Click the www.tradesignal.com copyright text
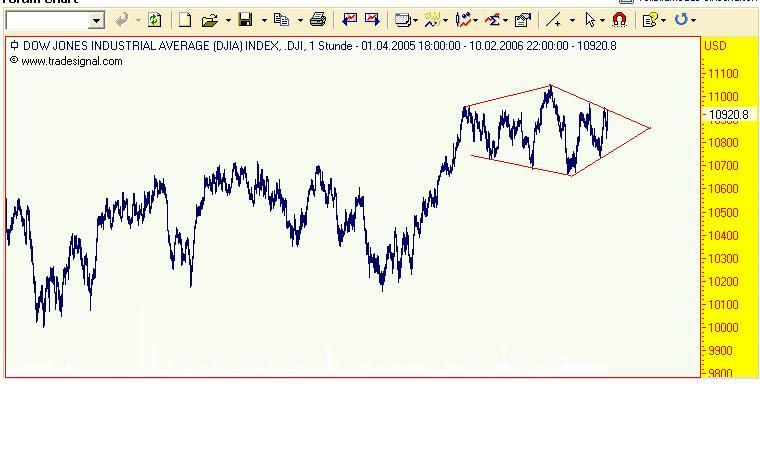Viewport: 760px width, 460px height. [x=72, y=62]
